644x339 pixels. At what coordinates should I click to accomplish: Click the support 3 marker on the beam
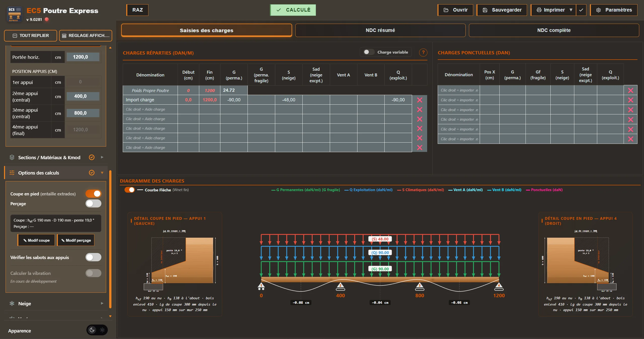pyautogui.click(x=419, y=286)
